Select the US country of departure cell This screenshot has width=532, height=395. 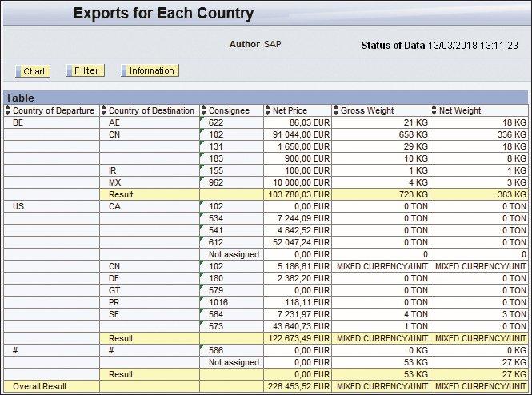51,206
